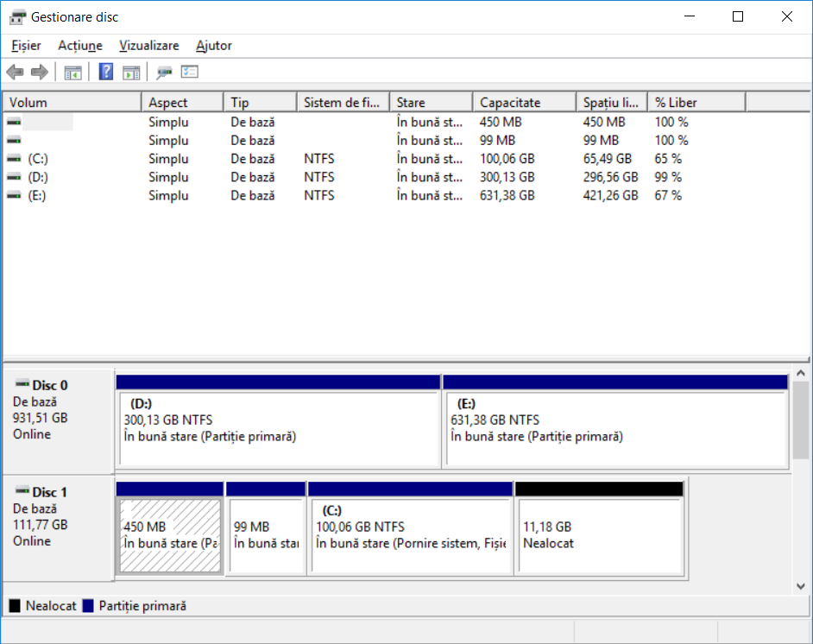
Task: Maximize the Gestionare disc window
Action: (x=738, y=16)
